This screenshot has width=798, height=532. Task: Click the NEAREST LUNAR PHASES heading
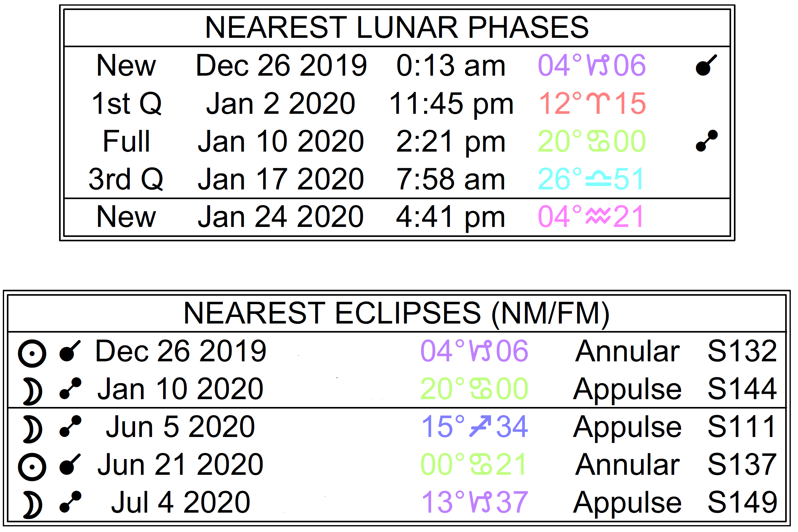397,28
